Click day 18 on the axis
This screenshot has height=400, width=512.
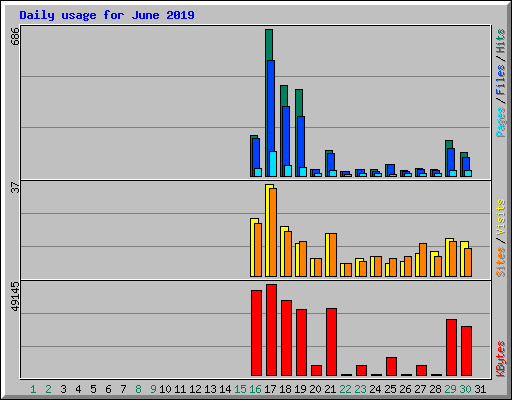tap(285, 389)
